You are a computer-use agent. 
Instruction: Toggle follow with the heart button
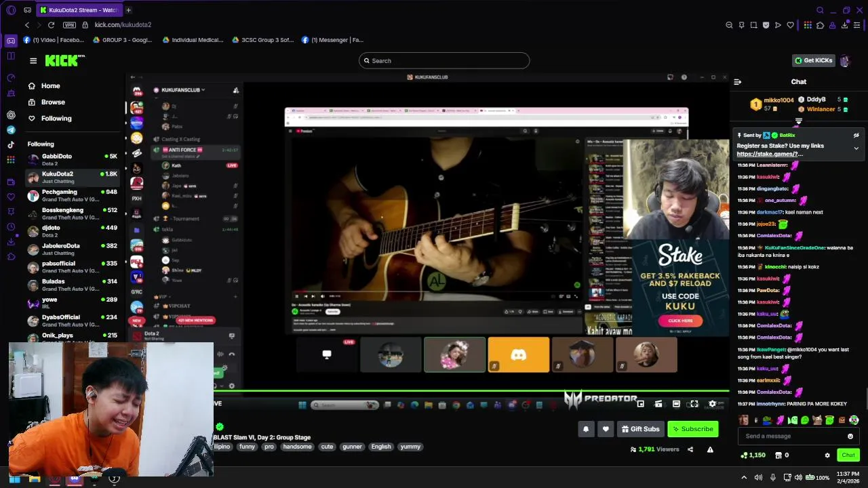pos(606,429)
